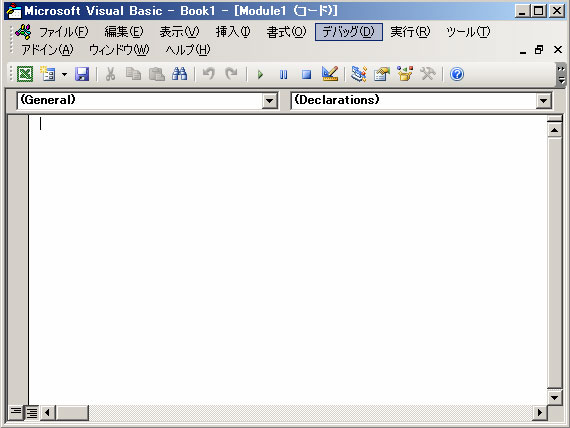Screen dimensions: 570x428
Task: Click the Reset stop icon
Action: (306, 75)
